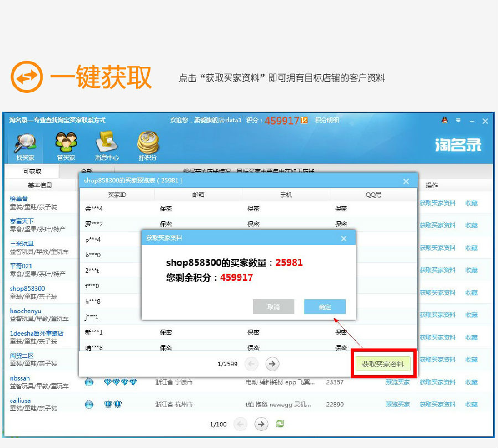The height and width of the screenshot is (448, 498).
Task: Open the 挣积分 earn points coin icon
Action: 148,146
